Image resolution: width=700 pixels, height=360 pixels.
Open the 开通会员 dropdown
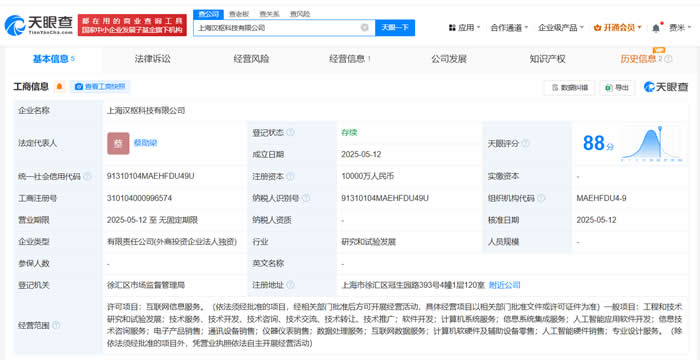(x=617, y=28)
